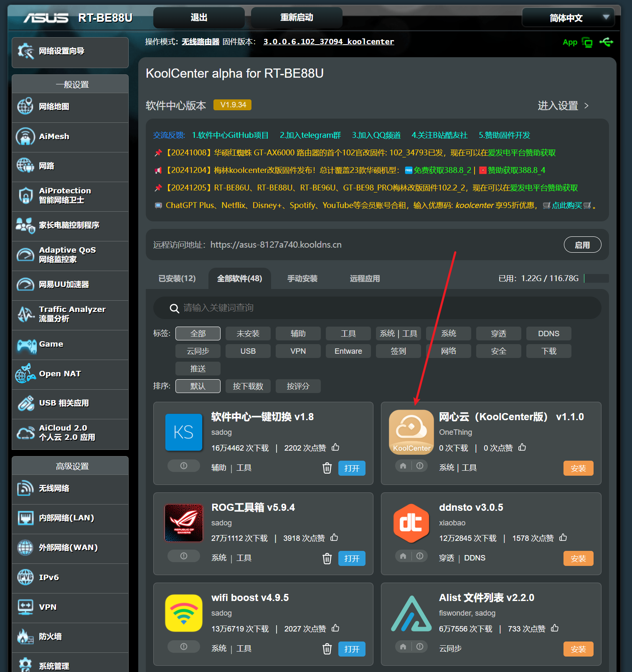The width and height of the screenshot is (632, 672).
Task: Switch to 手动安装 tab
Action: tap(302, 279)
